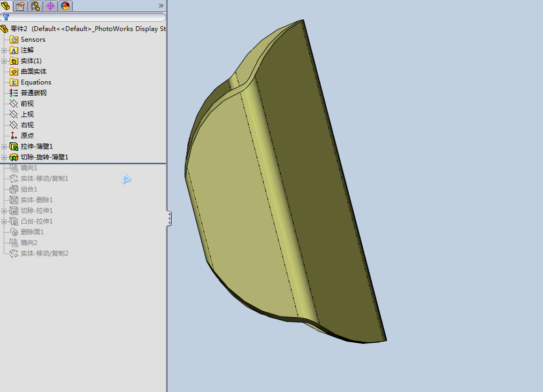Select the 镜向2 mirror feature icon

[14, 243]
